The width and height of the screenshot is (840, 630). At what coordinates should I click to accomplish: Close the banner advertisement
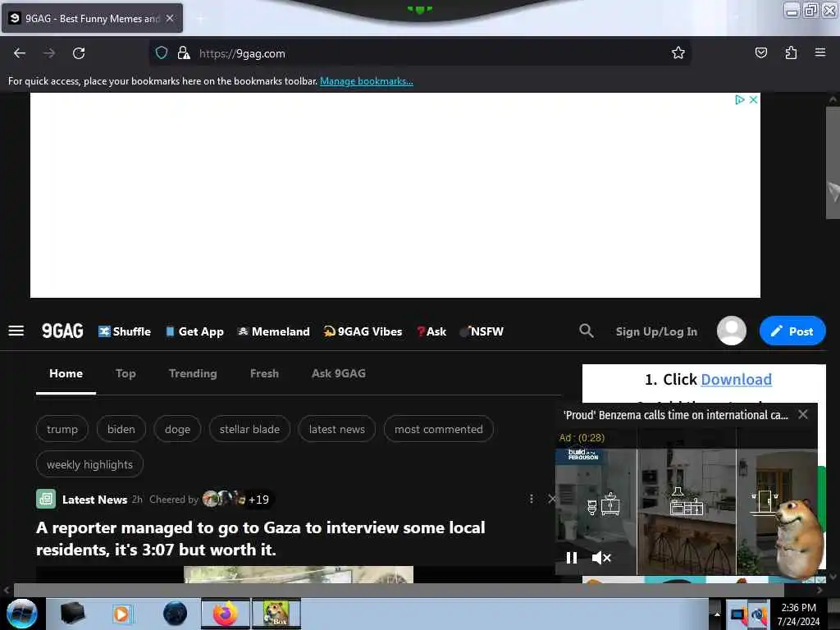(753, 99)
